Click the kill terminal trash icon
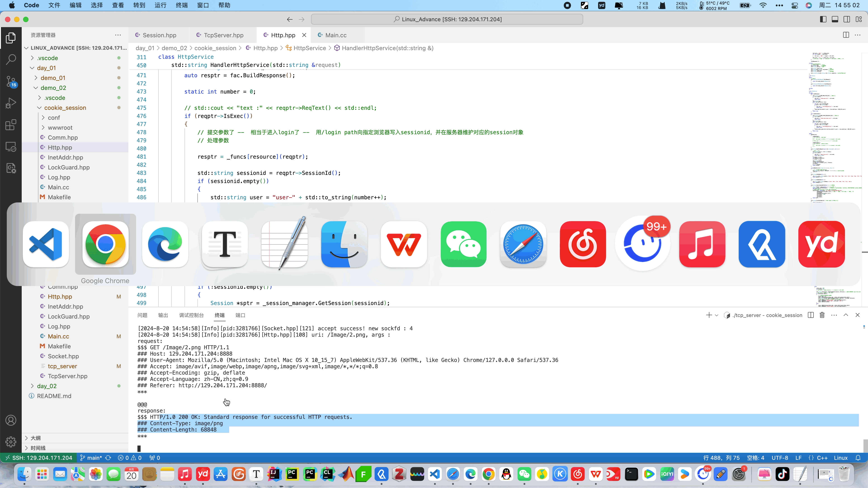Image resolution: width=868 pixels, height=488 pixels. (822, 315)
